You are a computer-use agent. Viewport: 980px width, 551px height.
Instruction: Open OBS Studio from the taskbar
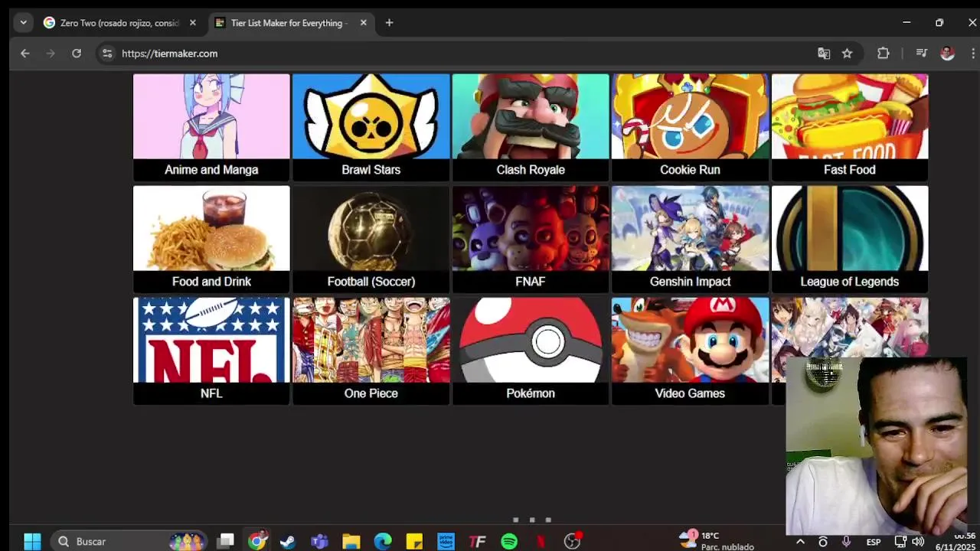(573, 542)
